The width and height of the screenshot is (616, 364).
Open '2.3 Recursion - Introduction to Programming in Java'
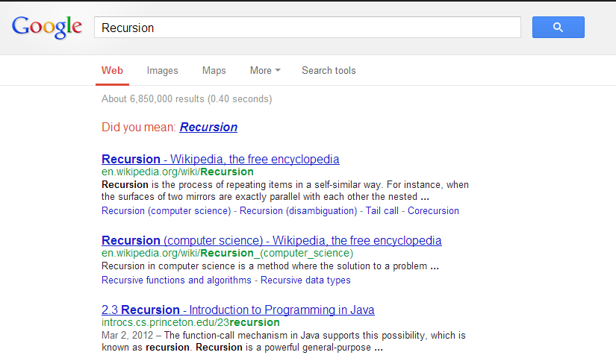(x=237, y=310)
